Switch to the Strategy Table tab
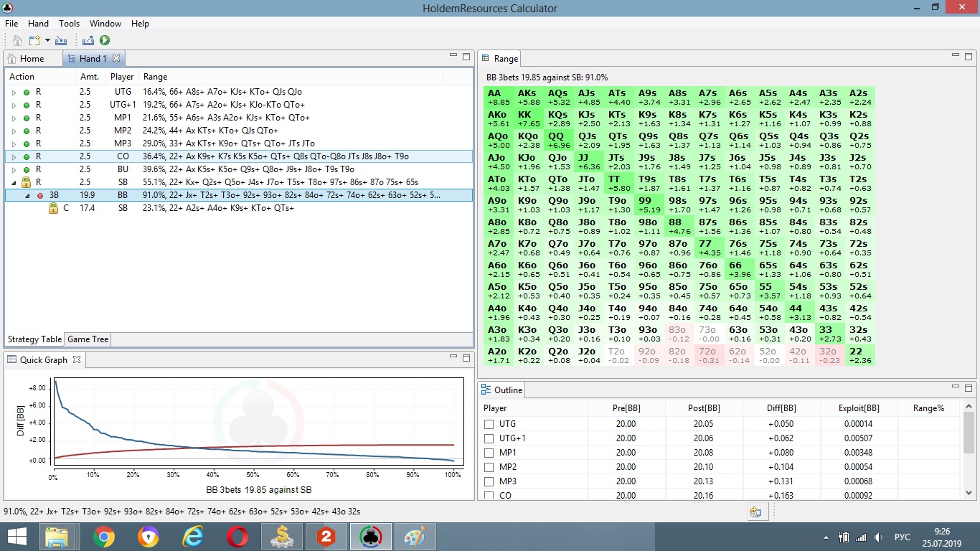Viewport: 980px width, 551px height. (34, 339)
